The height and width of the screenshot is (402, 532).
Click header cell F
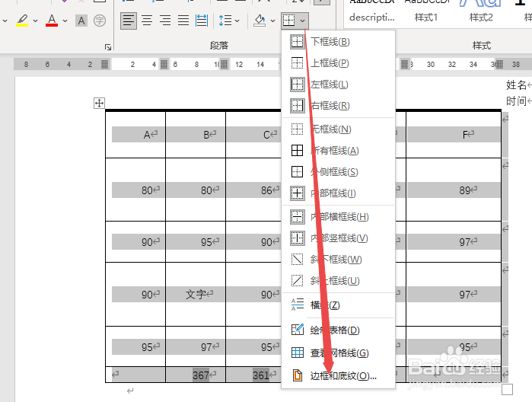point(454,135)
